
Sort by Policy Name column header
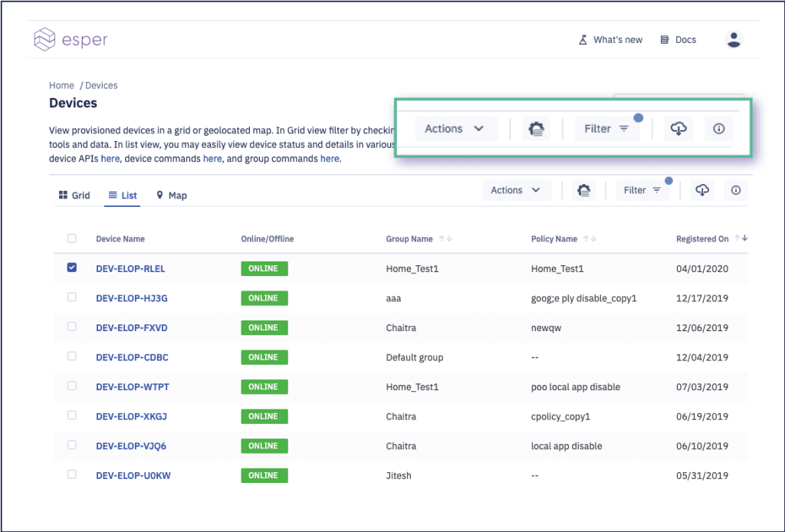pos(554,238)
